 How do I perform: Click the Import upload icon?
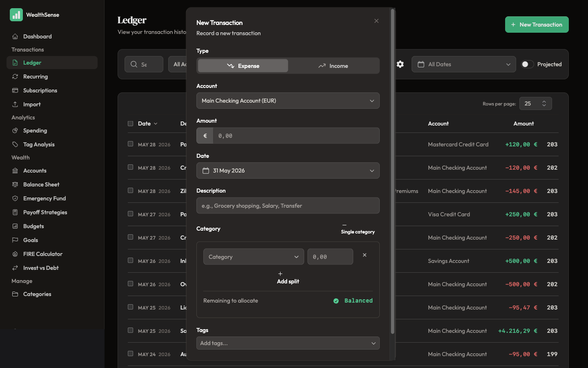coord(15,104)
